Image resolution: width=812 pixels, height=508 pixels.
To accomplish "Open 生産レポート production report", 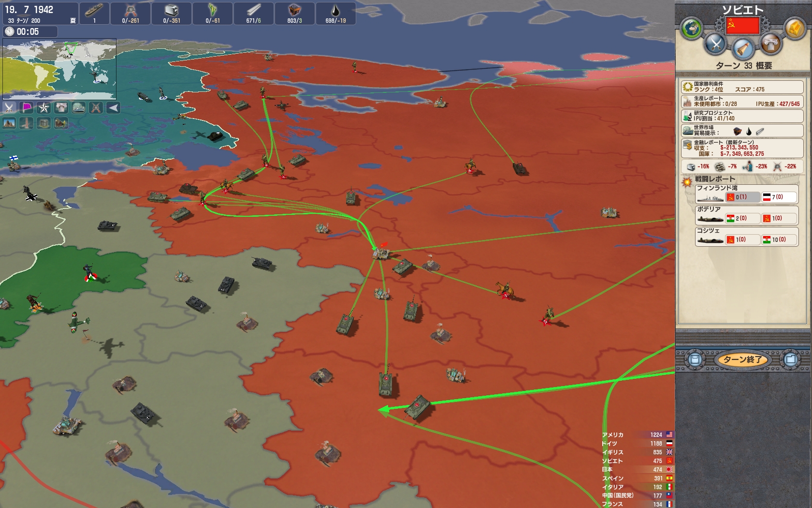I will 742,101.
